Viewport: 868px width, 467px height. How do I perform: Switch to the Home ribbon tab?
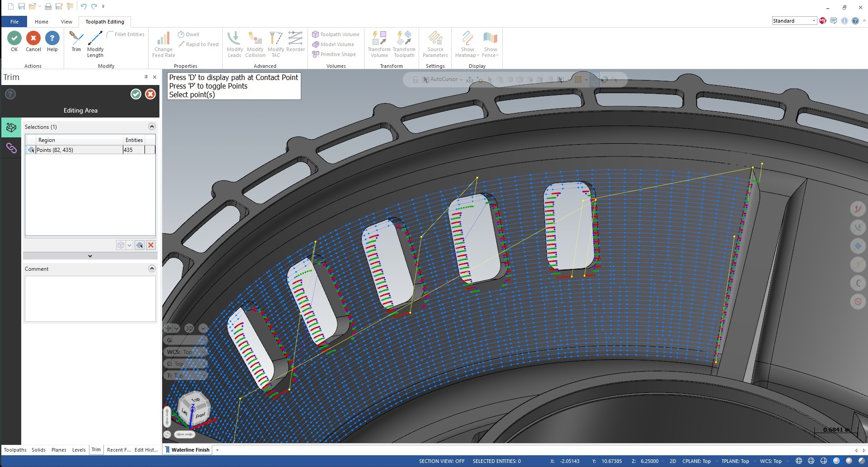[x=42, y=22]
